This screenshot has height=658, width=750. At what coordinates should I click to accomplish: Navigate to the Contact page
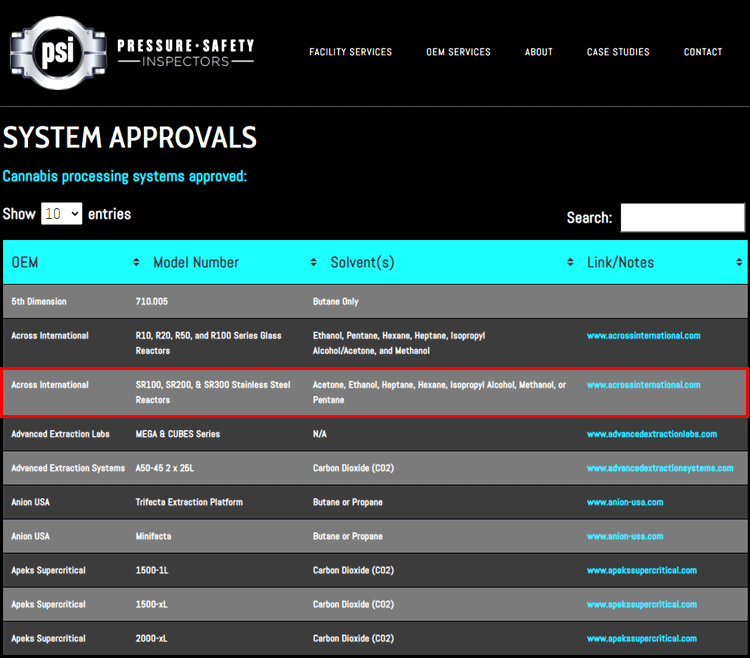tap(703, 52)
